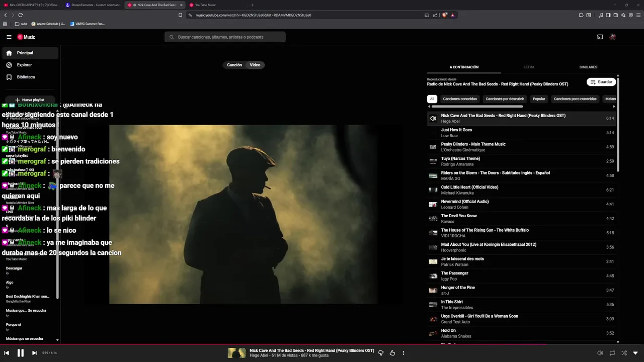Viewport: 644px width, 362px height.
Task: Open Biblioteca in the sidebar
Action: (30, 77)
